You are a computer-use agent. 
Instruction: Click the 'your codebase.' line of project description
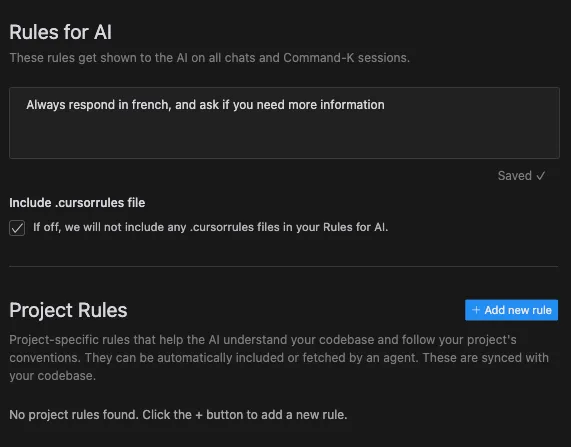[x=52, y=376]
